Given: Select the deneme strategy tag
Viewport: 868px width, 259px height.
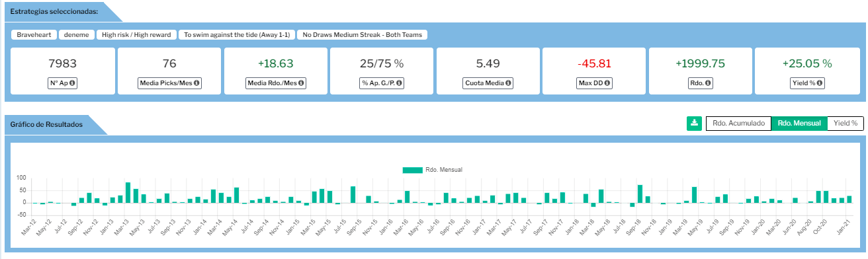Looking at the screenshot, I should (x=76, y=35).
